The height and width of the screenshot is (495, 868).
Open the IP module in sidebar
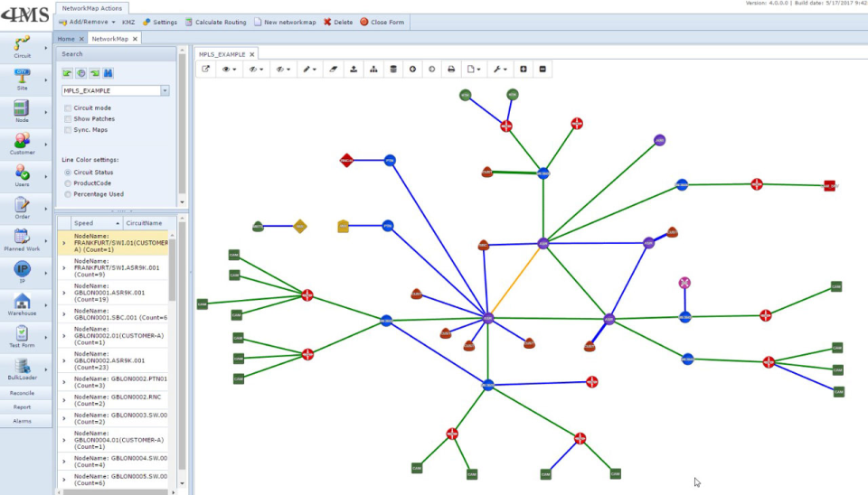click(x=22, y=272)
